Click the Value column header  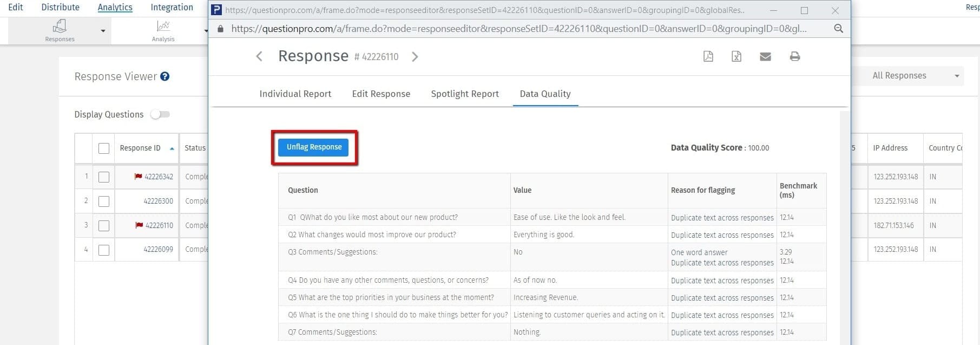click(522, 190)
